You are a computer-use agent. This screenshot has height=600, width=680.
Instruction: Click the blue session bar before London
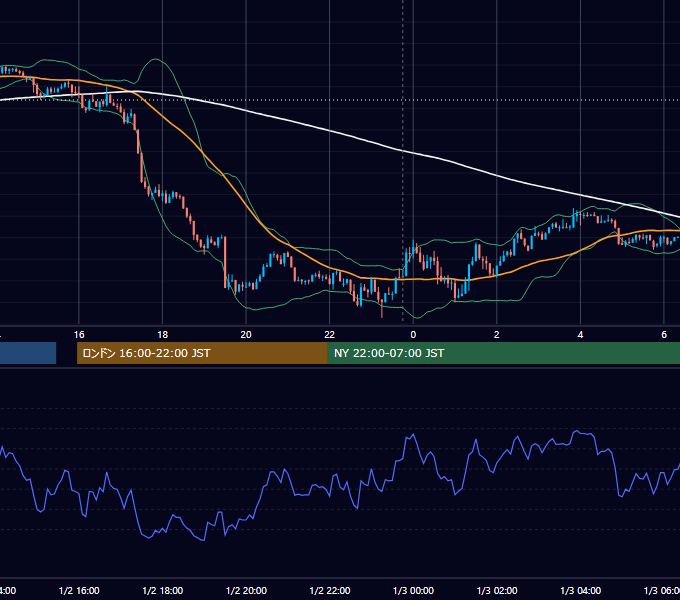pos(28,353)
